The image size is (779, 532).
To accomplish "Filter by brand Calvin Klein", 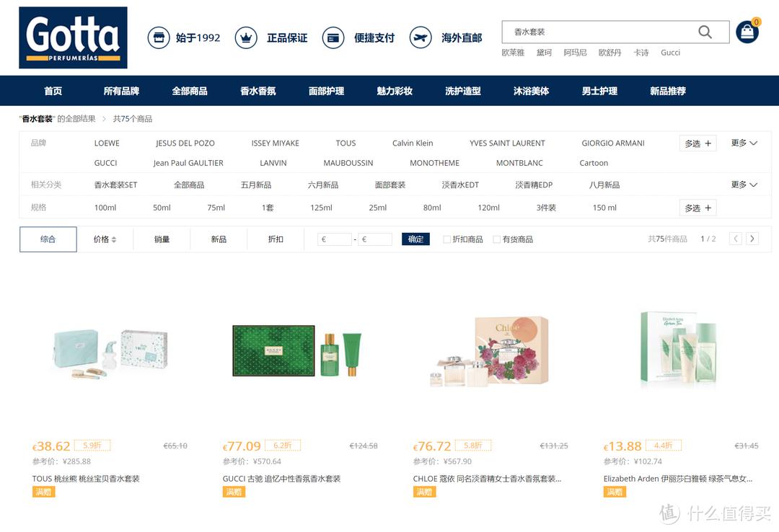I will tap(413, 143).
